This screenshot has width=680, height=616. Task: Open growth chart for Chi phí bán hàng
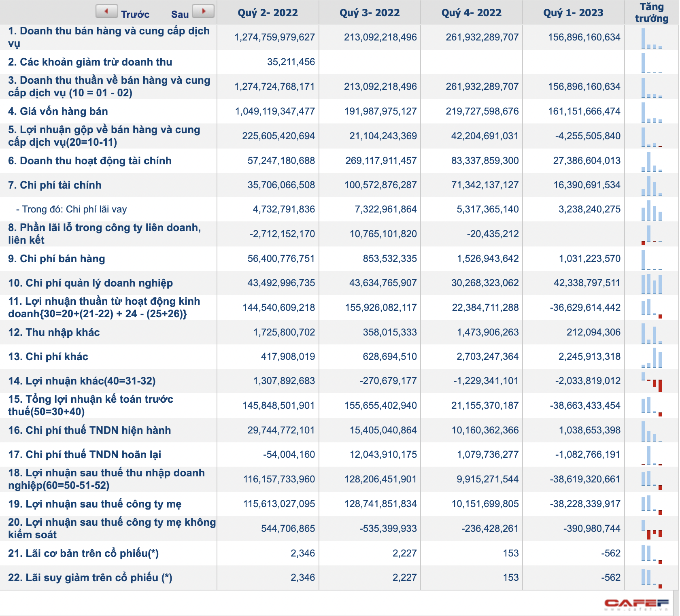pos(652,259)
